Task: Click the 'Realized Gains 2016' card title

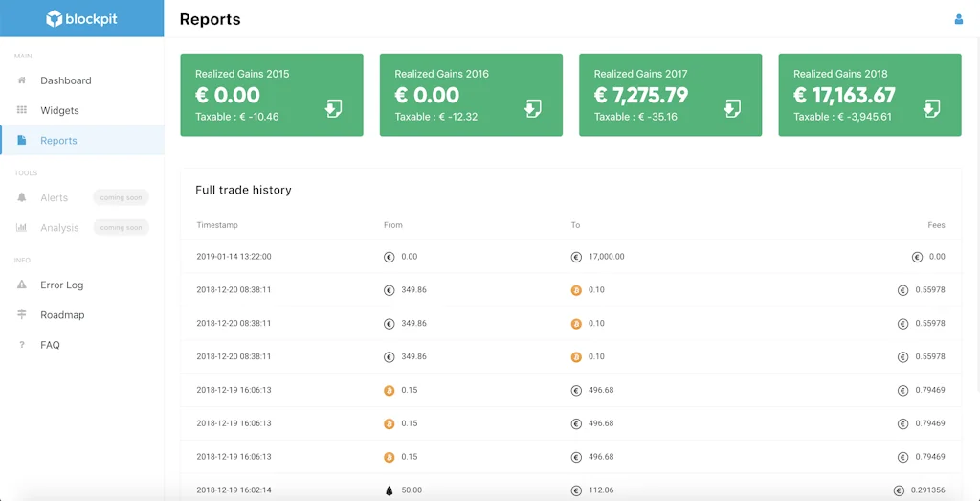Action: (441, 74)
